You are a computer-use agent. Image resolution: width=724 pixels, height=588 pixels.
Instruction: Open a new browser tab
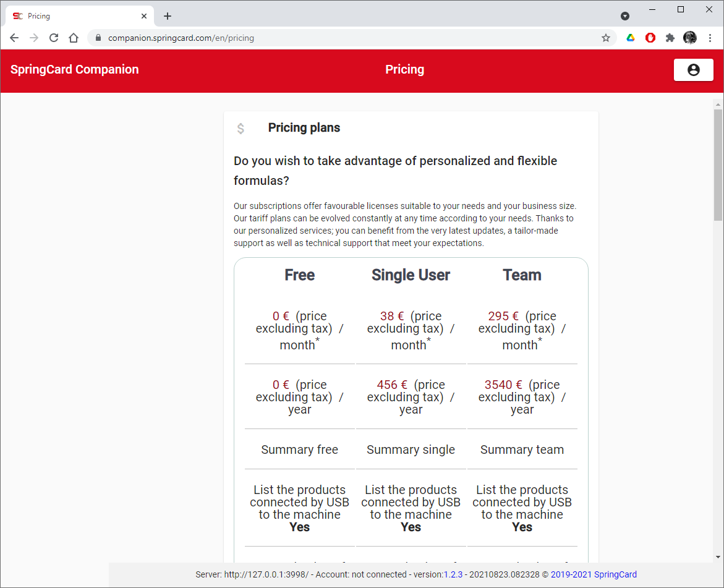coord(167,16)
